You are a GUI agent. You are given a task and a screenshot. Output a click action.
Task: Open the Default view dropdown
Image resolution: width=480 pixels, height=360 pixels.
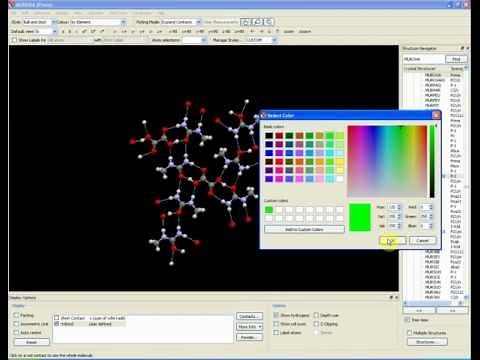[54, 31]
